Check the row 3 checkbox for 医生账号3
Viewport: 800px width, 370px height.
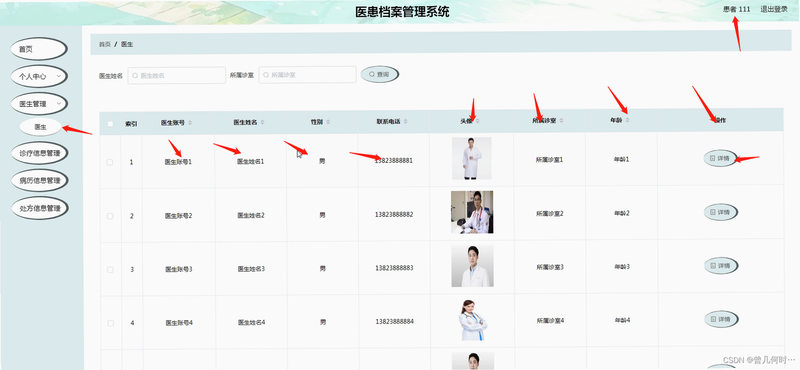pyautogui.click(x=110, y=269)
